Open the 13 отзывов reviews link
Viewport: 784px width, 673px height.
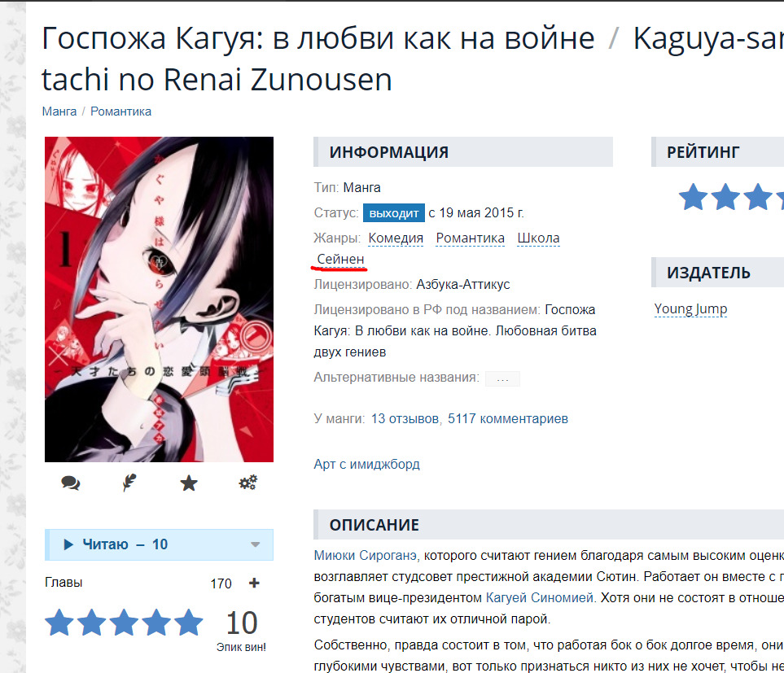(x=405, y=418)
